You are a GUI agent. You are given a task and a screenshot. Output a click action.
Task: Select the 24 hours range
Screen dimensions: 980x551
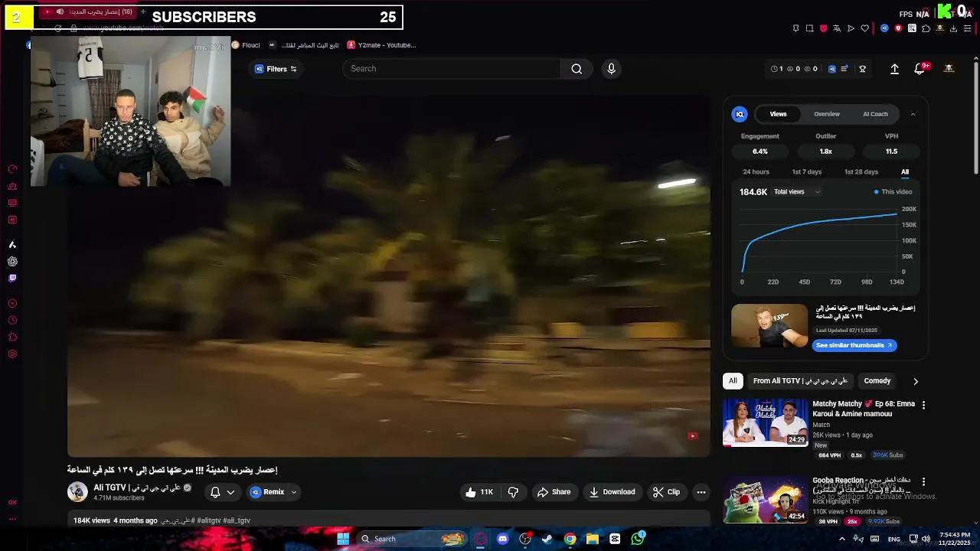point(756,172)
